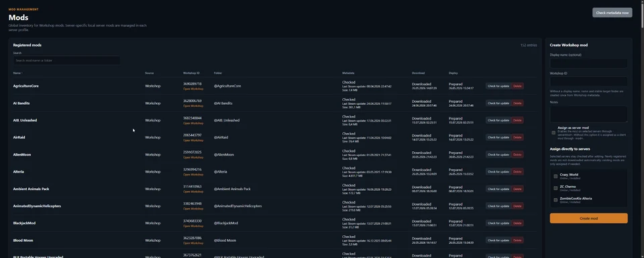
Task: Open Workshop link for AIB_Unleashed
Action: click(x=193, y=123)
